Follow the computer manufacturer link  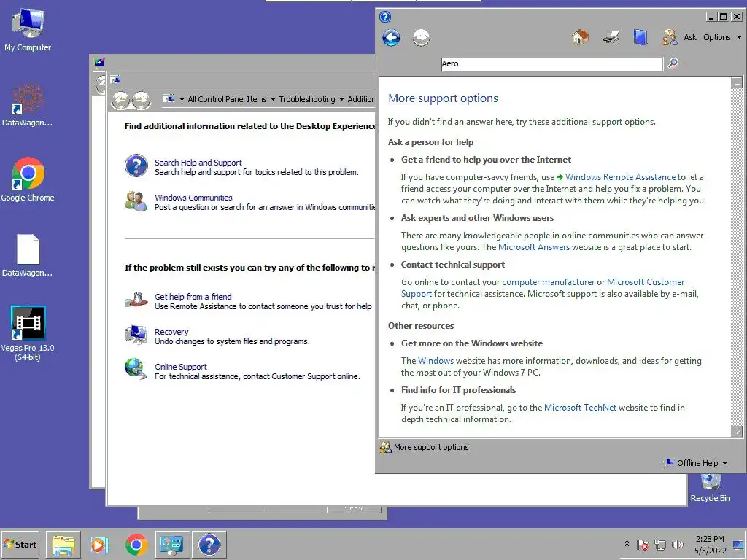click(x=548, y=282)
